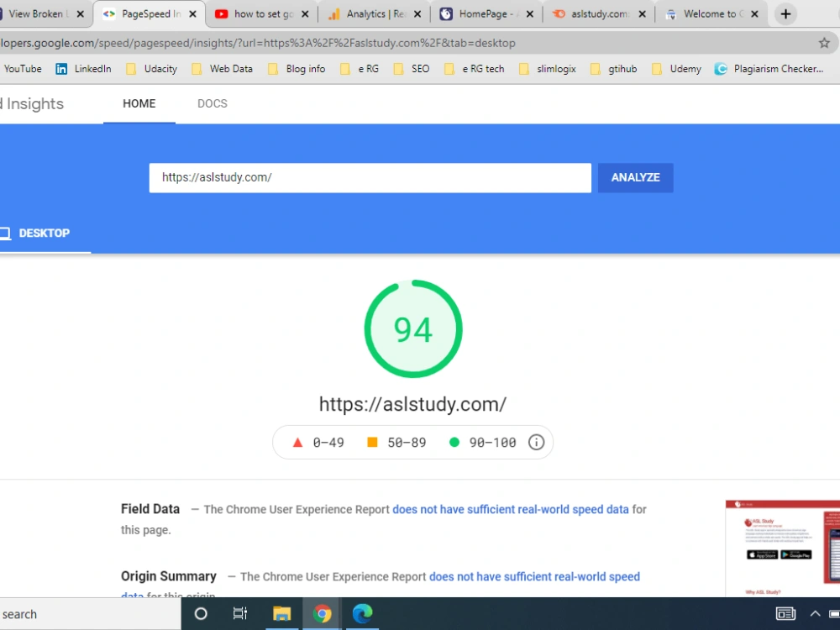
Task: Bookmark this page with the star icon
Action: point(824,43)
